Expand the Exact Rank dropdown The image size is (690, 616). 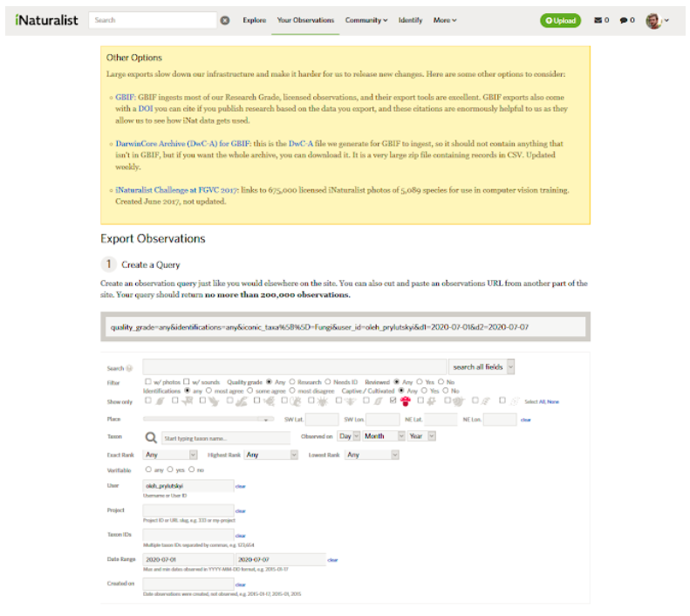[x=171, y=455]
